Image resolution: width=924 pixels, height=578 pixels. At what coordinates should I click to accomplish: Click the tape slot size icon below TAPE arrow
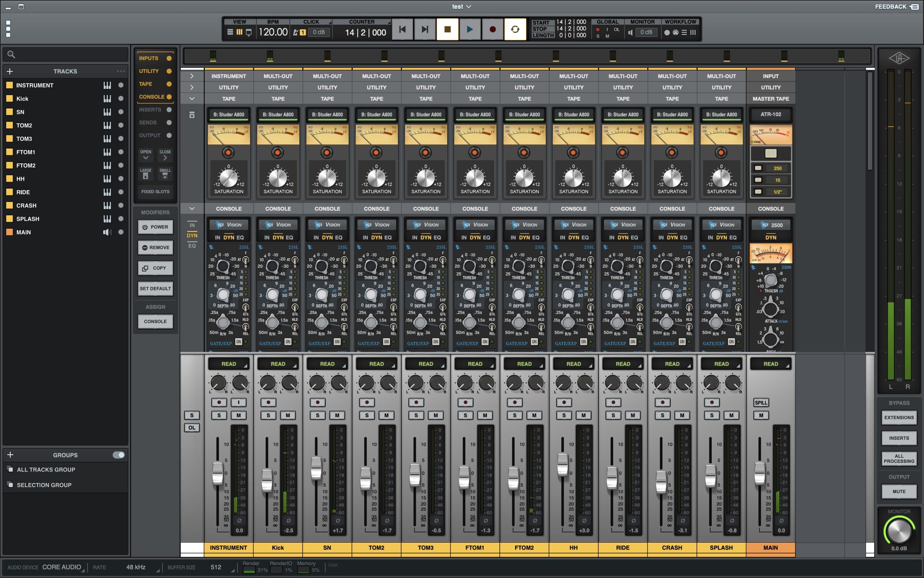(192, 115)
